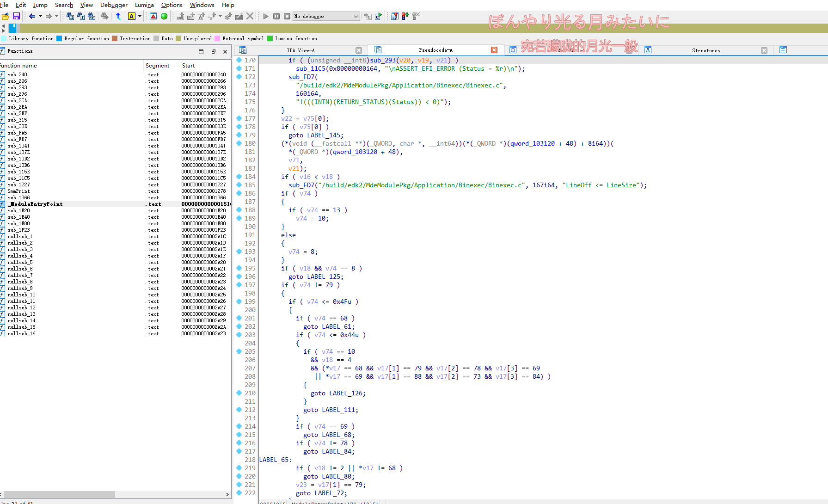828x504 pixels.
Task: Select SmmPrint in the functions list
Action: pos(116,191)
